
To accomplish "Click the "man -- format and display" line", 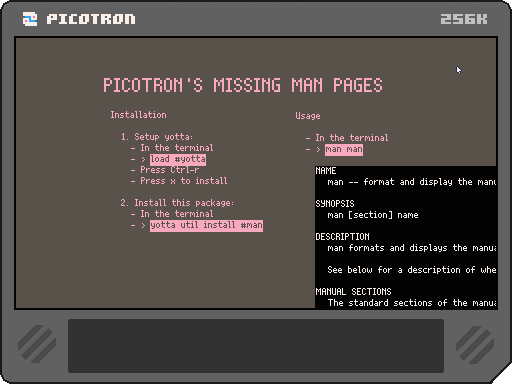I will tap(412, 182).
